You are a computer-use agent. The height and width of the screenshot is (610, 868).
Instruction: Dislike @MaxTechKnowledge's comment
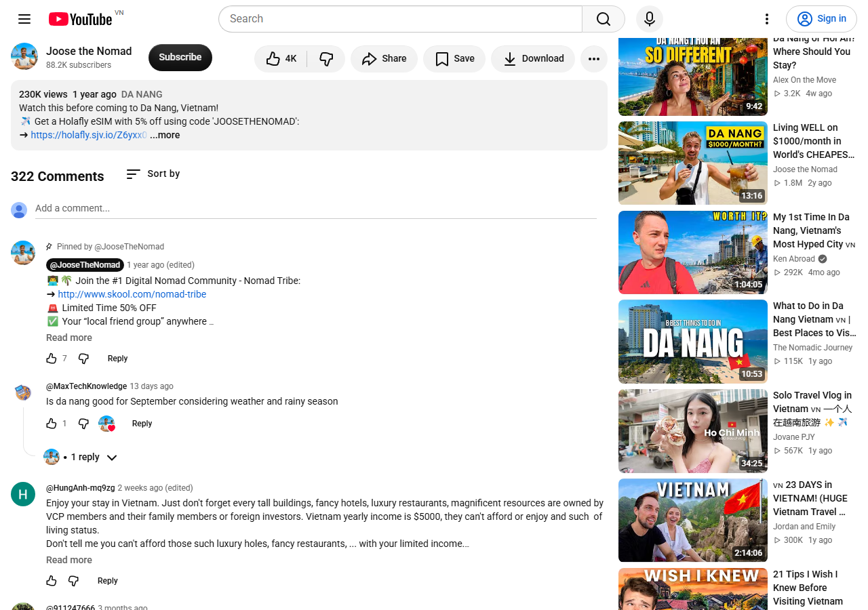[x=83, y=423]
